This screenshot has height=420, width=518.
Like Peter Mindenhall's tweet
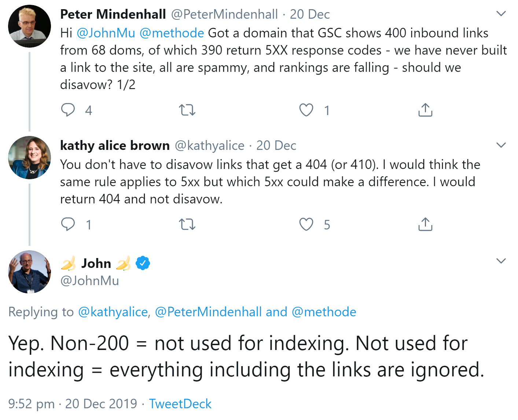(306, 110)
